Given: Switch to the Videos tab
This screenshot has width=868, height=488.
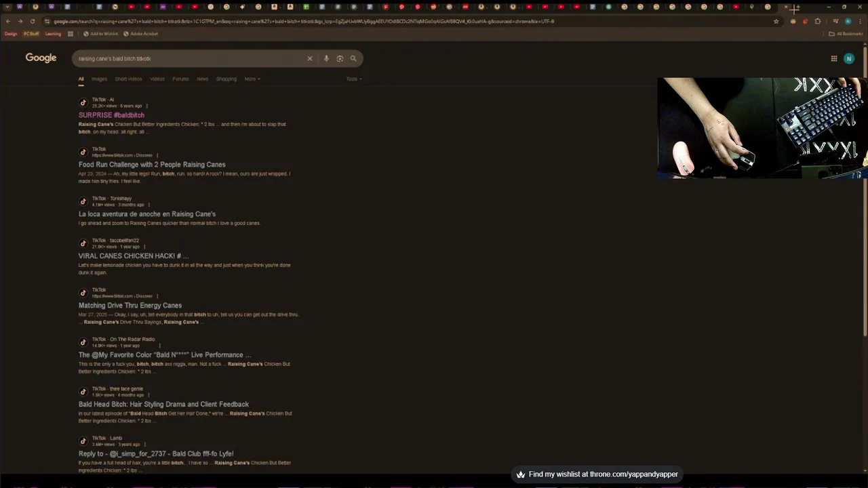Looking at the screenshot, I should tap(157, 79).
